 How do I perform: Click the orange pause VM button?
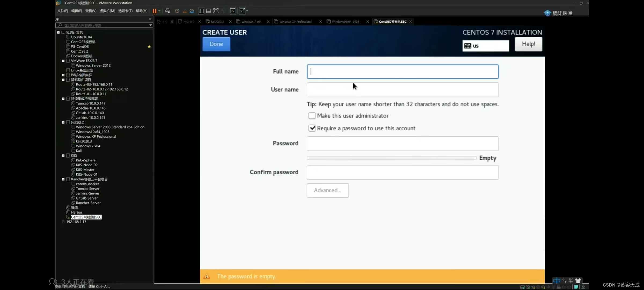click(155, 11)
